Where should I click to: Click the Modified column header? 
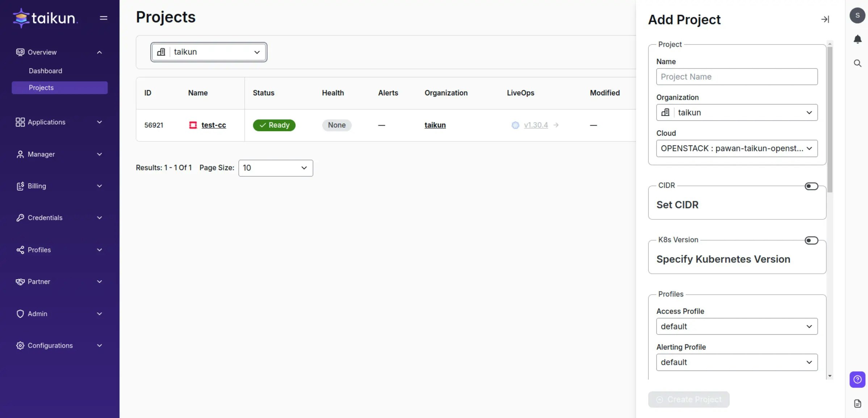[x=604, y=93]
